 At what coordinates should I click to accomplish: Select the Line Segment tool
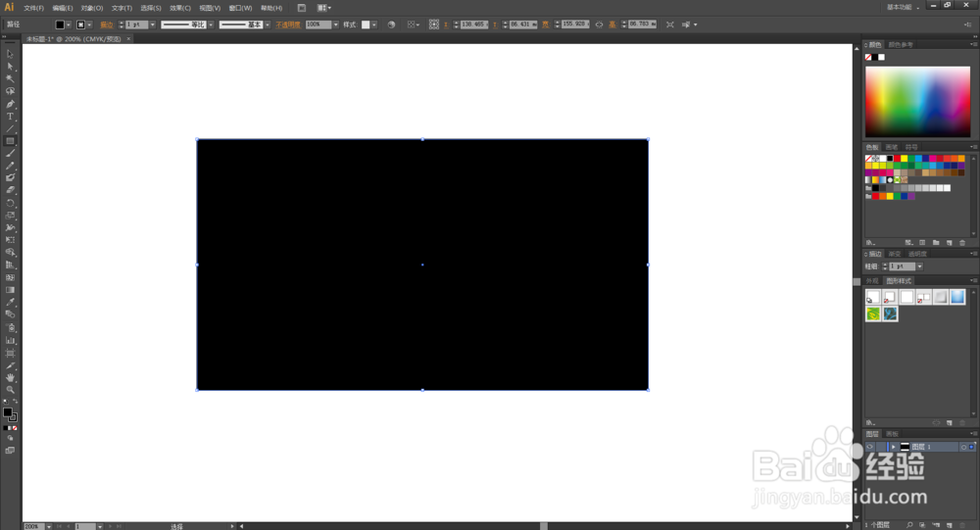click(10, 128)
